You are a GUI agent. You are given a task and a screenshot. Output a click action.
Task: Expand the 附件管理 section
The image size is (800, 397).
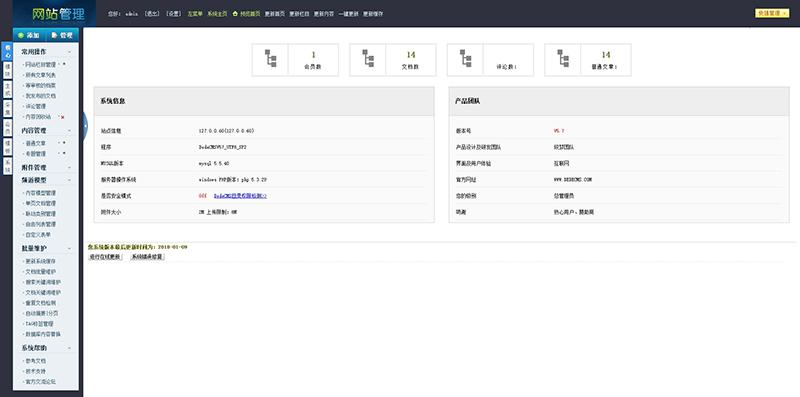(69, 167)
